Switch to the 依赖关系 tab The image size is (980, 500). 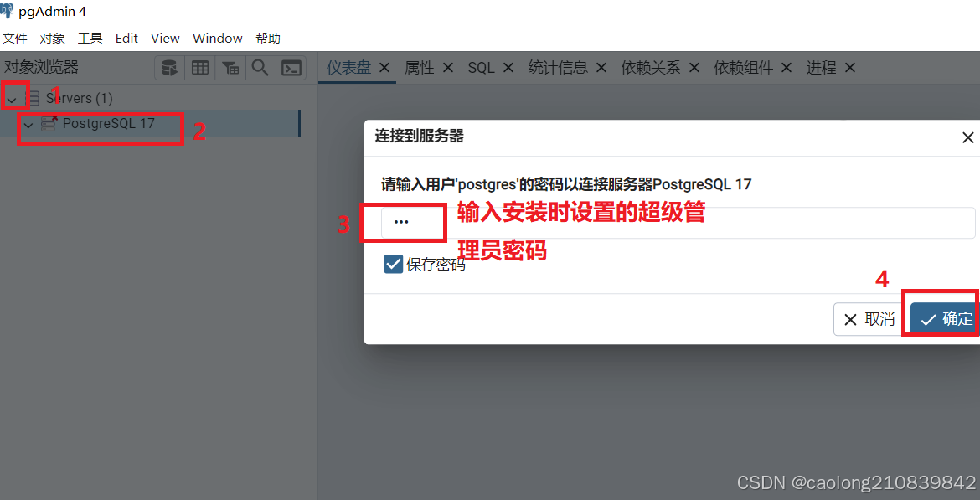(651, 68)
